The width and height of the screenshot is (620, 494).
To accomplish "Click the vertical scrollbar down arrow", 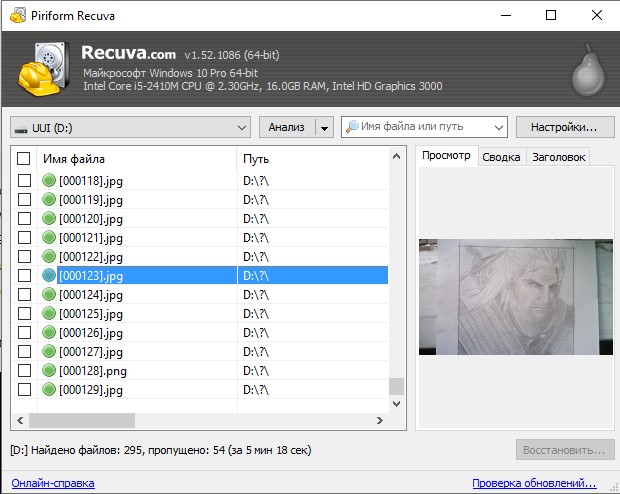I will pyautogui.click(x=396, y=404).
